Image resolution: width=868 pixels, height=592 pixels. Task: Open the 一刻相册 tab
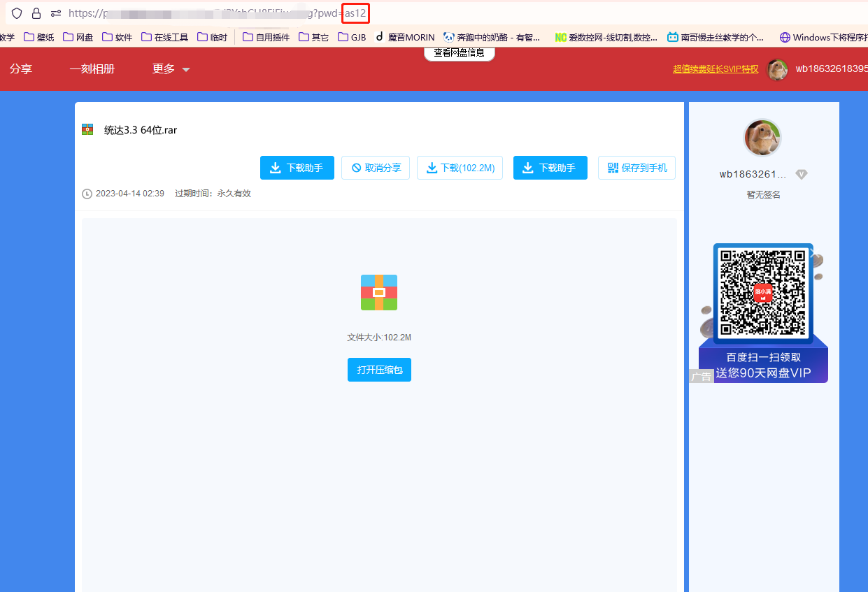tap(92, 69)
